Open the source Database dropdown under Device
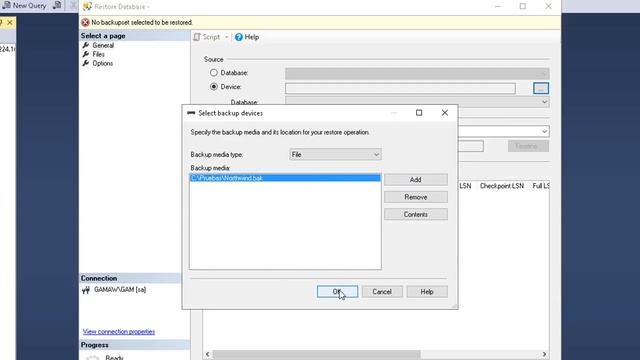The width and height of the screenshot is (640, 360). pyautogui.click(x=417, y=102)
